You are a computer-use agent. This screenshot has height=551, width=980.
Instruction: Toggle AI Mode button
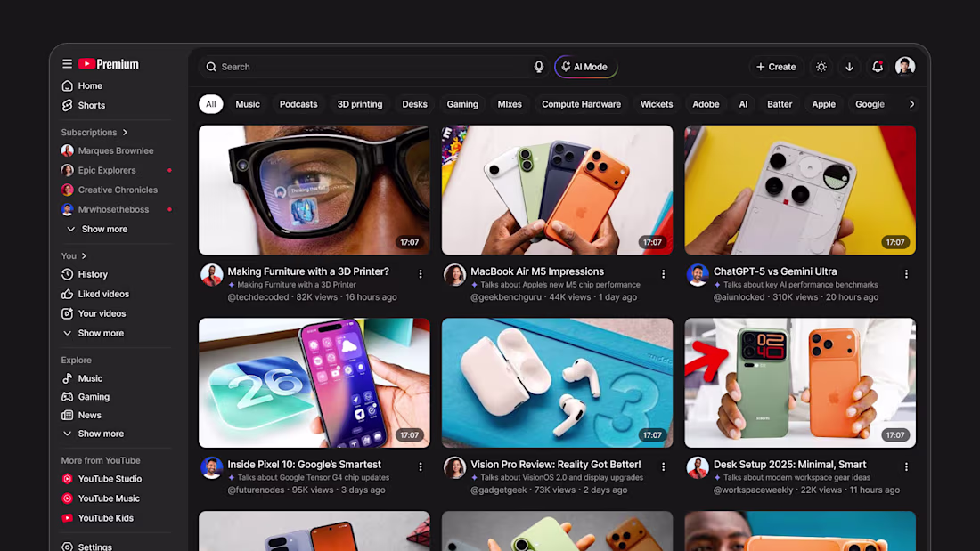tap(585, 67)
